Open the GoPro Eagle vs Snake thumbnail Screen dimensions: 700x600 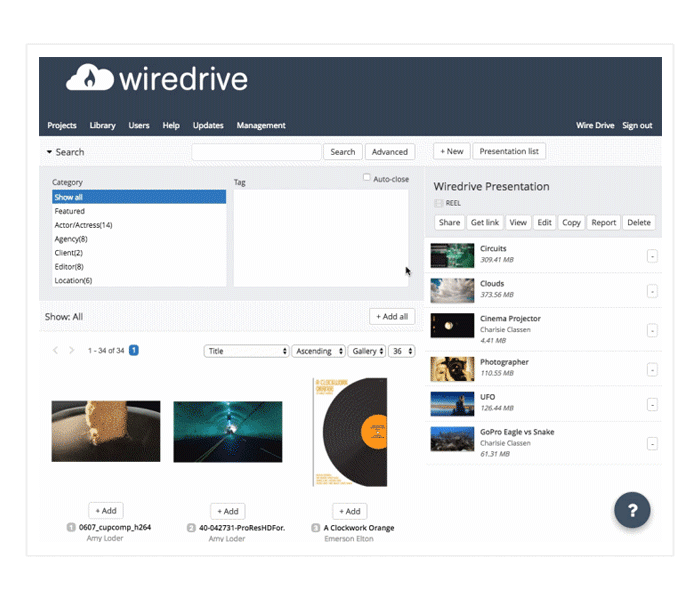tap(452, 439)
